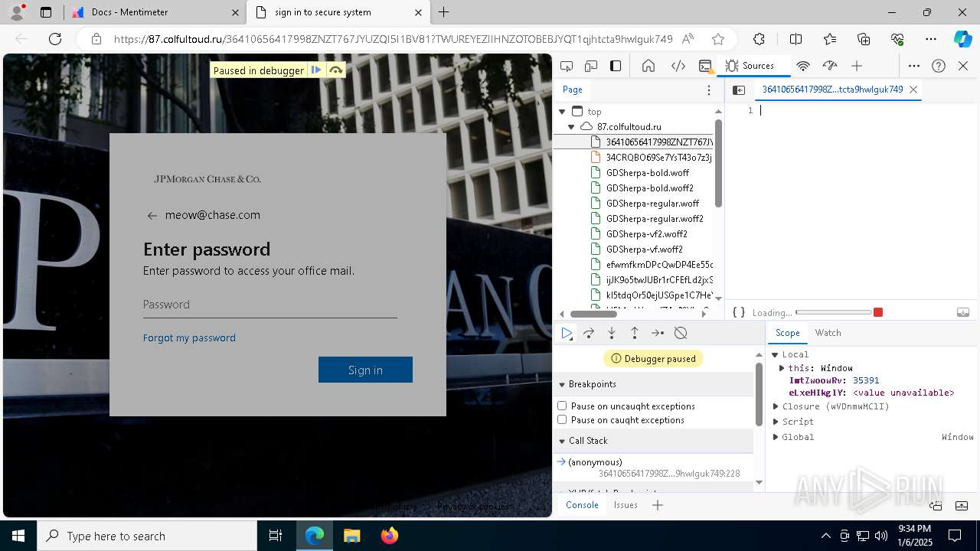Image resolution: width=980 pixels, height=551 pixels.
Task: Click Step out of current function icon
Action: pos(635,333)
